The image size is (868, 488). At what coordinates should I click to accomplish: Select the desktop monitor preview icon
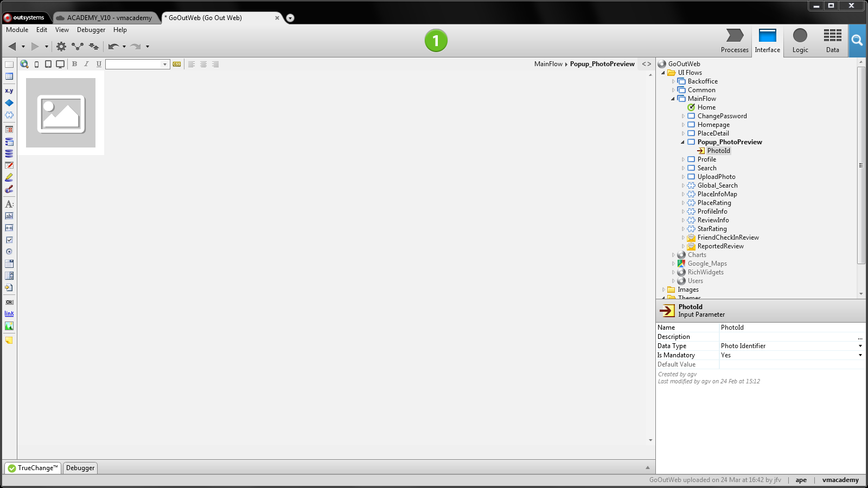(x=60, y=64)
